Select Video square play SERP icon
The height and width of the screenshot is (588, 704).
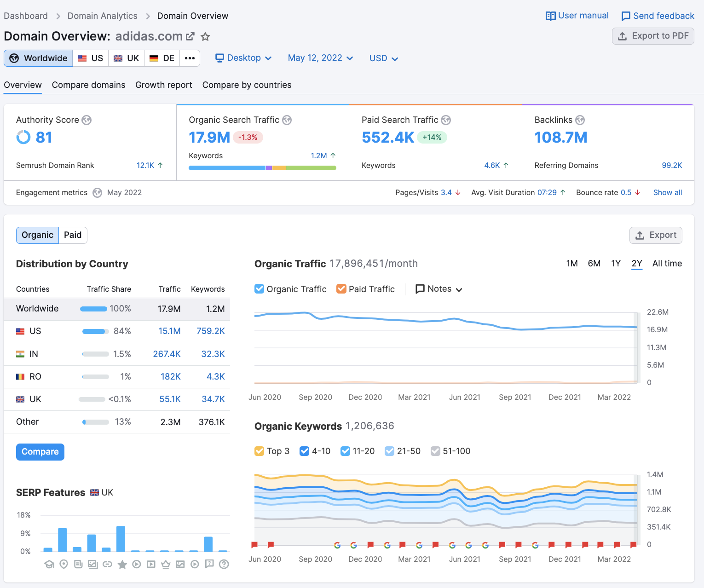point(151,564)
